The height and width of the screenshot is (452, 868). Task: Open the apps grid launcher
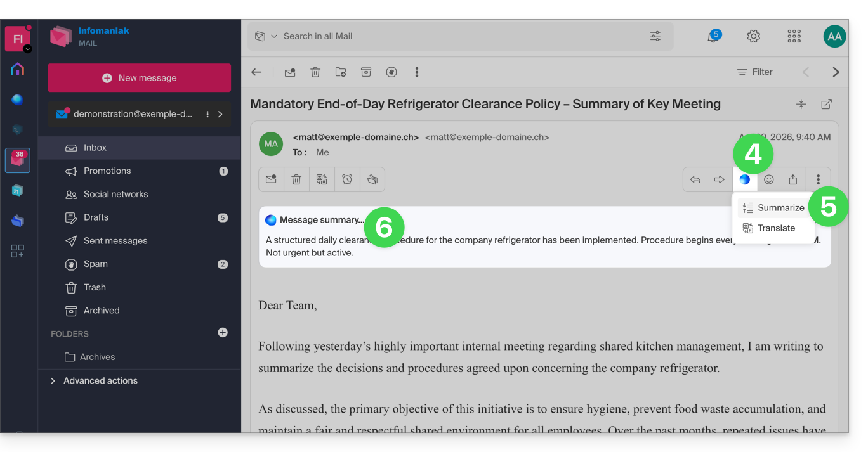pos(794,37)
